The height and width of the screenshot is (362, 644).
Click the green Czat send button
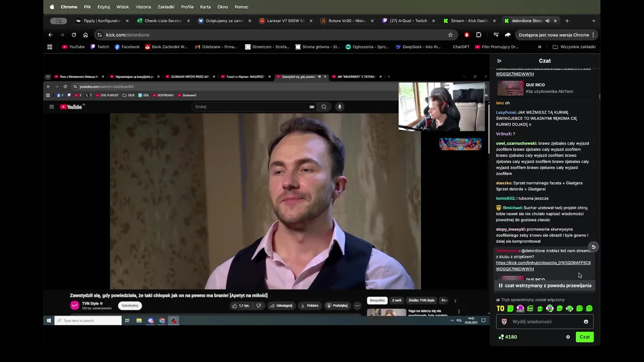coord(585,337)
